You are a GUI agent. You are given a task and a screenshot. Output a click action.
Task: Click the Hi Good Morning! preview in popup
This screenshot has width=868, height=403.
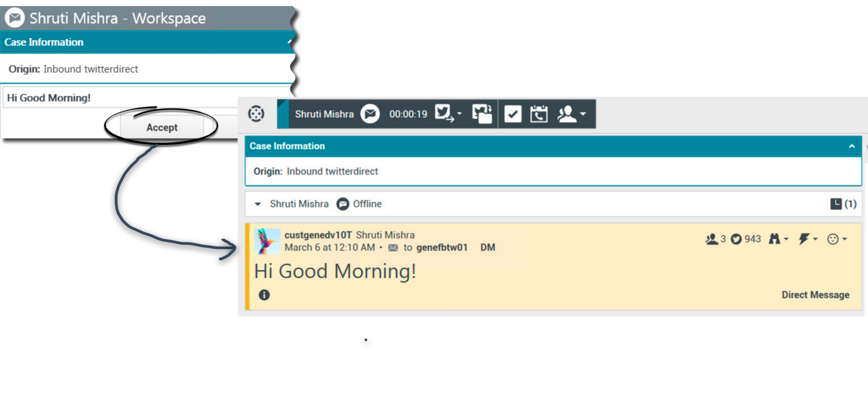(49, 98)
